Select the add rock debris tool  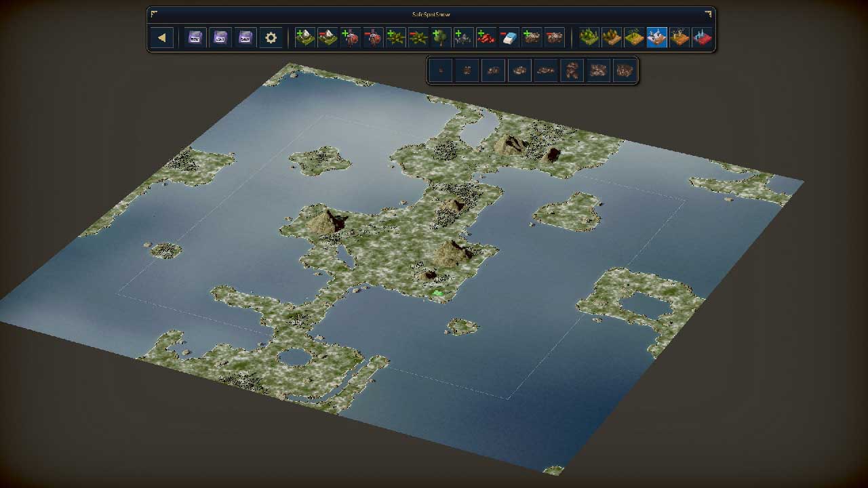click(x=532, y=37)
